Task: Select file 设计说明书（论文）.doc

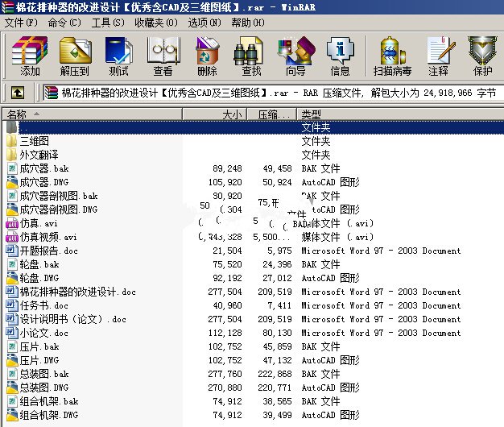Action: click(73, 319)
